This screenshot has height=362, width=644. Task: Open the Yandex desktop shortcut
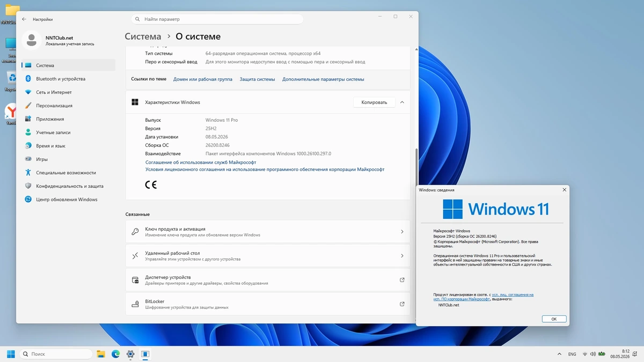click(11, 113)
